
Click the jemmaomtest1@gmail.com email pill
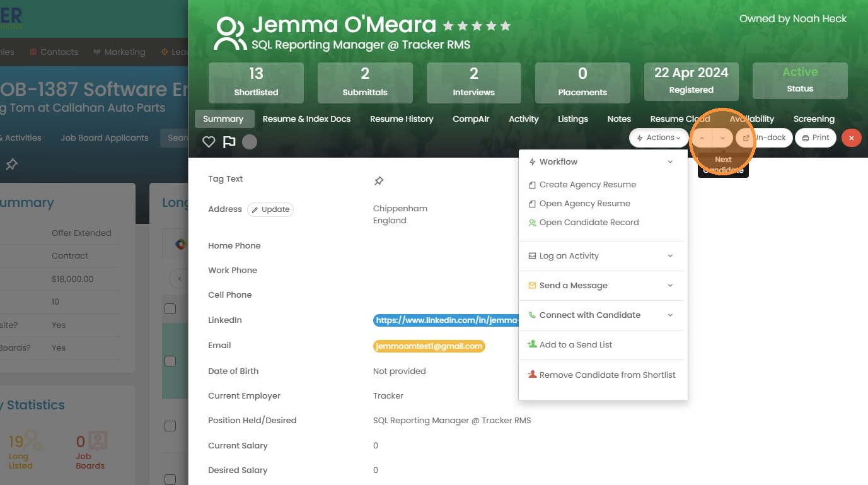point(429,346)
